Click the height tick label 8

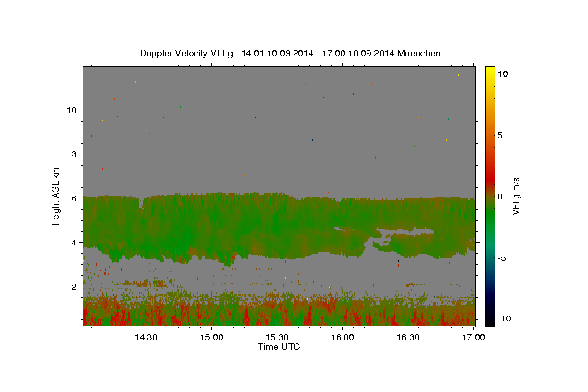pyautogui.click(x=74, y=154)
